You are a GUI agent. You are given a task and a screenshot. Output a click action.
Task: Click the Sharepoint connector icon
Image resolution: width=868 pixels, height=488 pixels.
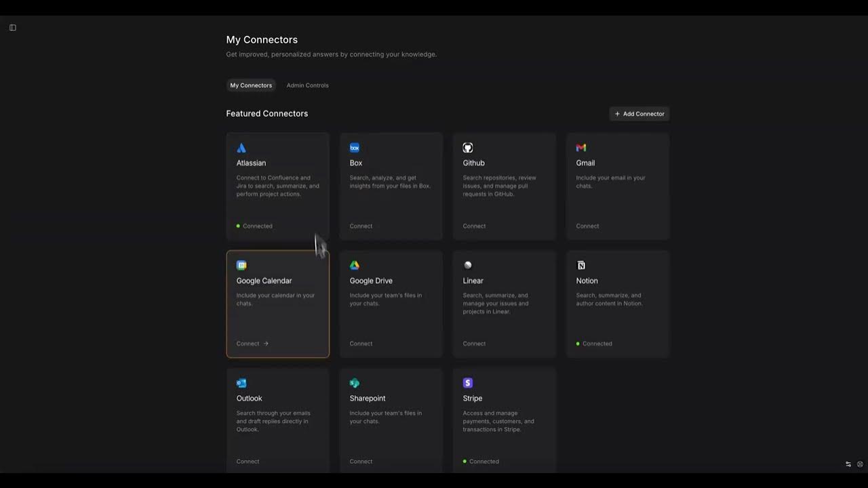(x=355, y=383)
